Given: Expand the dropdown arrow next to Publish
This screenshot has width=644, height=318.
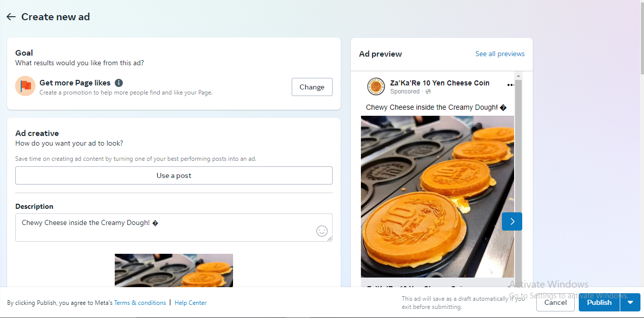Looking at the screenshot, I should 630,302.
